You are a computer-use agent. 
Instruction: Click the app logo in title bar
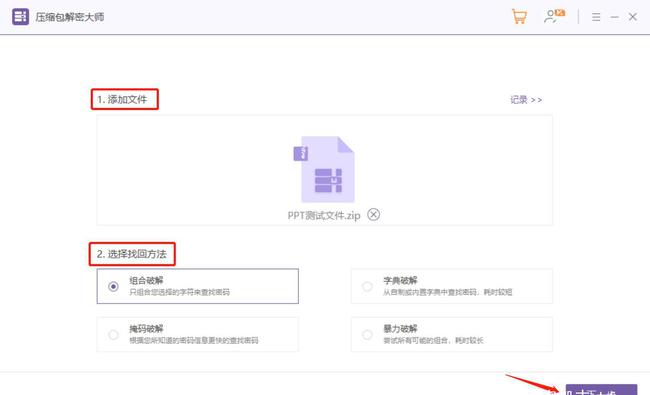tap(20, 17)
